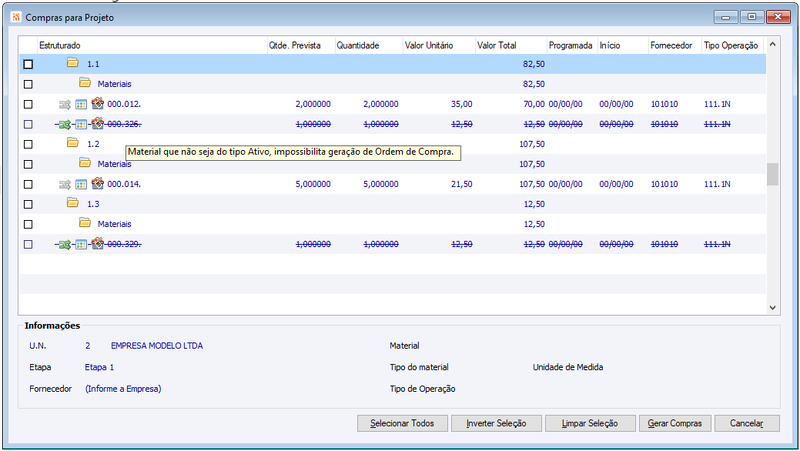Check the box for Materiais under 1.3
This screenshot has height=451, width=800.
tap(28, 224)
